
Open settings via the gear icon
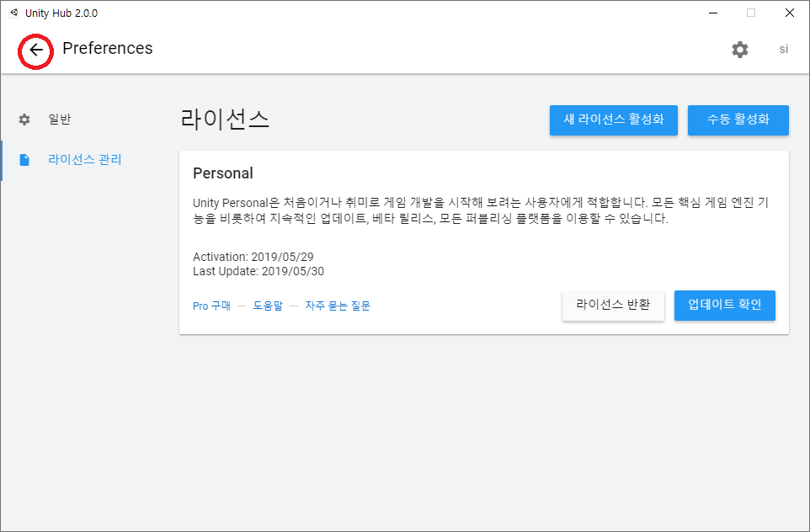(740, 50)
